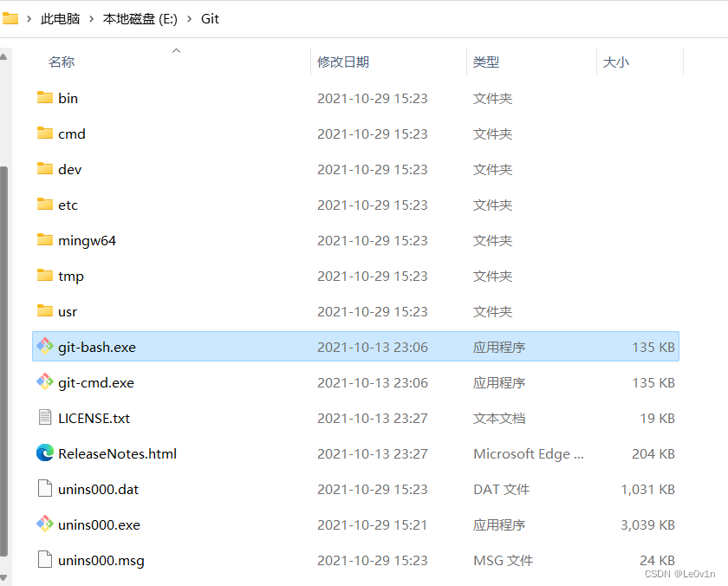This screenshot has width=728, height=586.
Task: Select the git-cmd.exe file name
Action: click(x=96, y=382)
